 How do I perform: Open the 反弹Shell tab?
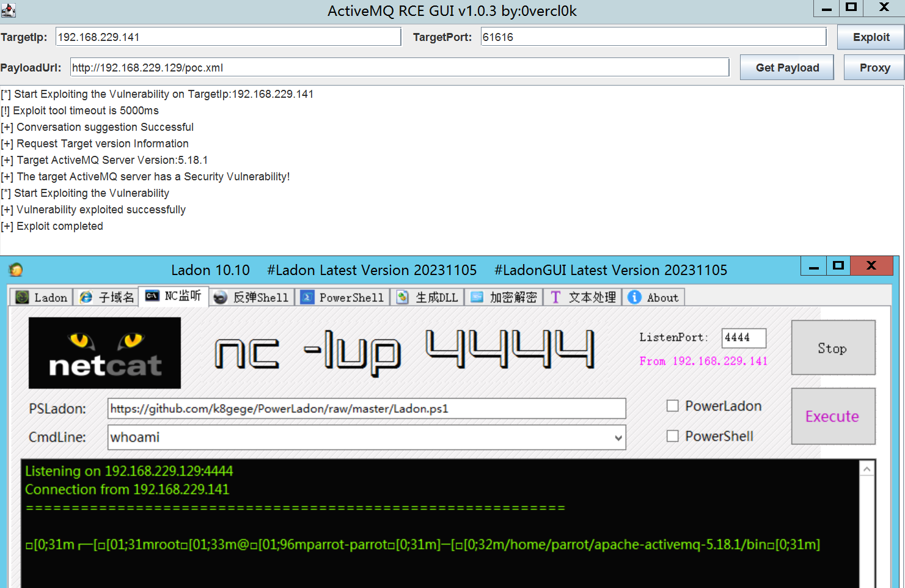252,297
